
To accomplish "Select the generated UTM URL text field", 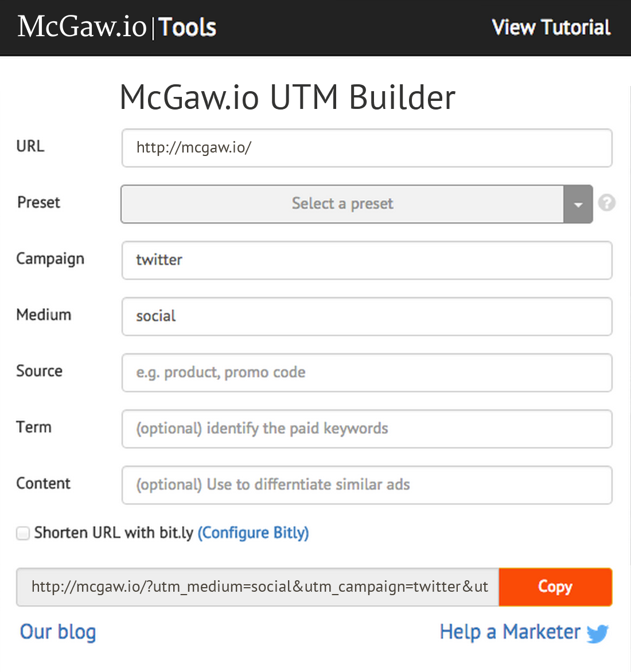I will click(258, 587).
